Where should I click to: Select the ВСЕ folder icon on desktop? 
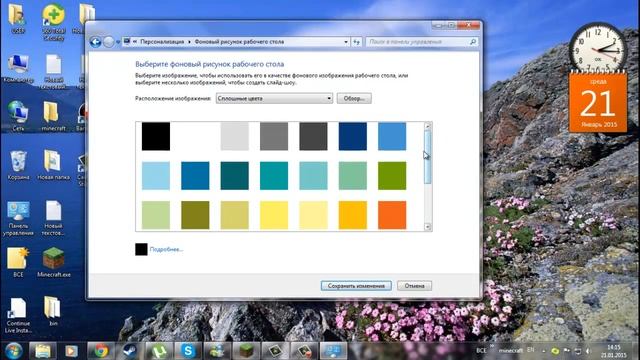(x=18, y=262)
